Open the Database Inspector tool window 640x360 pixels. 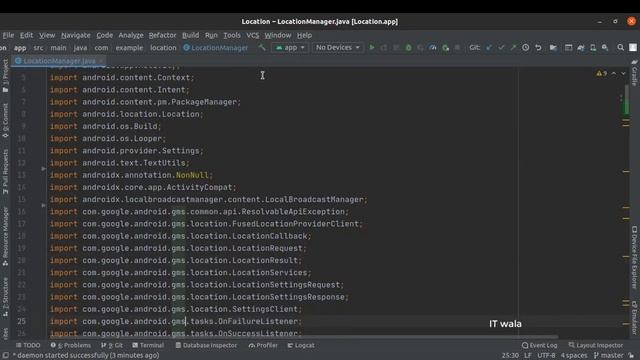(x=206, y=345)
